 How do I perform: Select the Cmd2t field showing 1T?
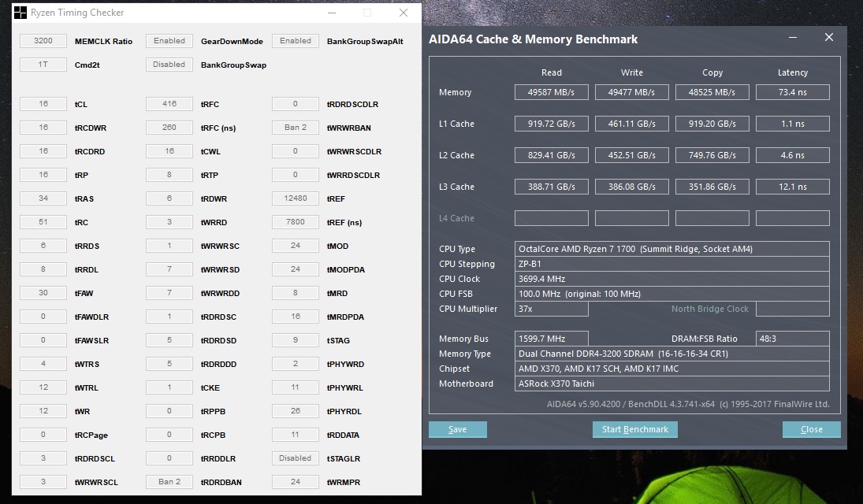click(43, 65)
